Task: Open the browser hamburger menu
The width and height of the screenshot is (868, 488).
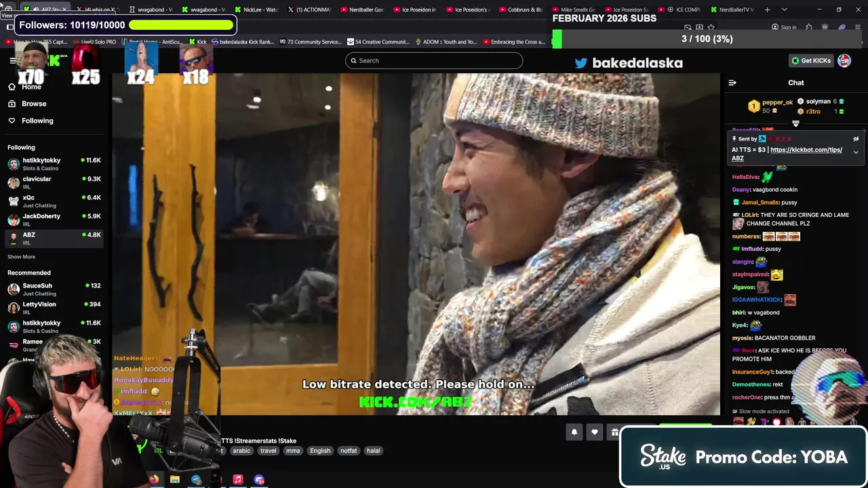Action: click(858, 27)
